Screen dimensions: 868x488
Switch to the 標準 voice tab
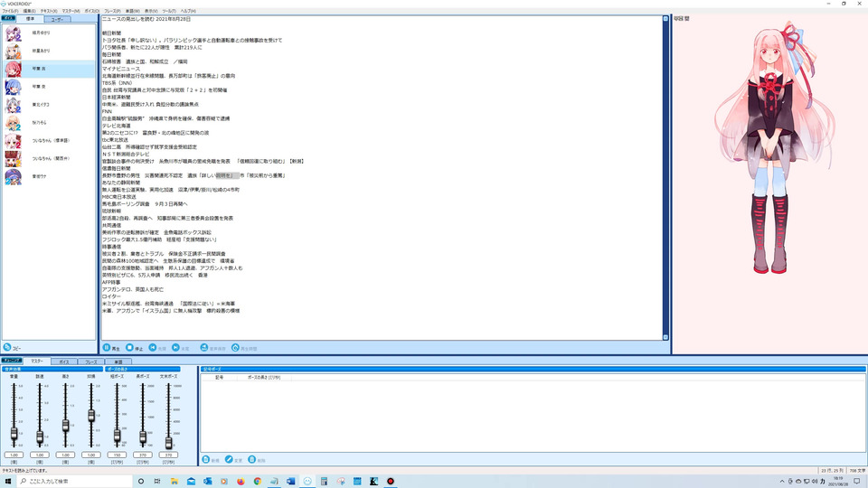click(30, 19)
